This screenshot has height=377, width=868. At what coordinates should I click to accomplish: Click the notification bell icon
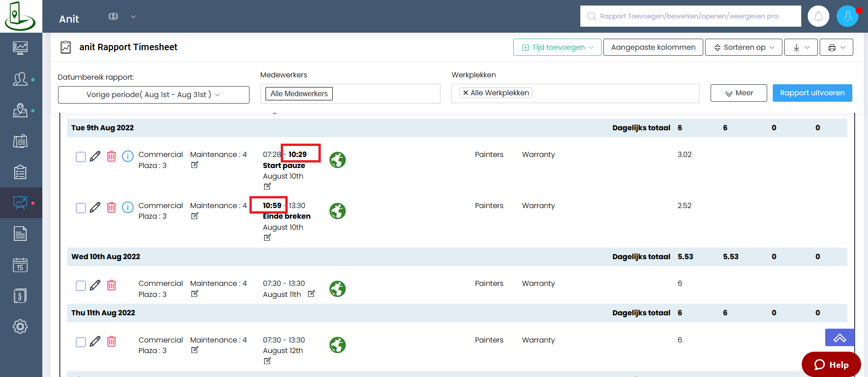pyautogui.click(x=818, y=17)
